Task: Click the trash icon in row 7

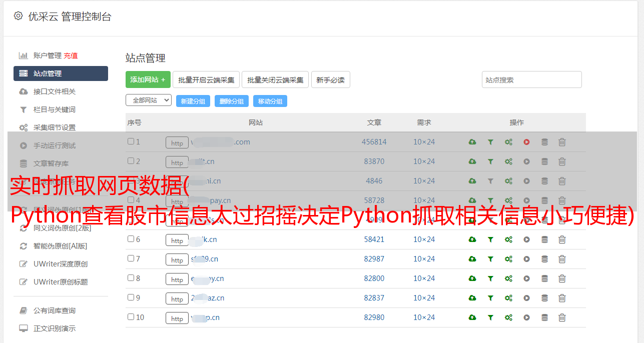Action: click(562, 259)
